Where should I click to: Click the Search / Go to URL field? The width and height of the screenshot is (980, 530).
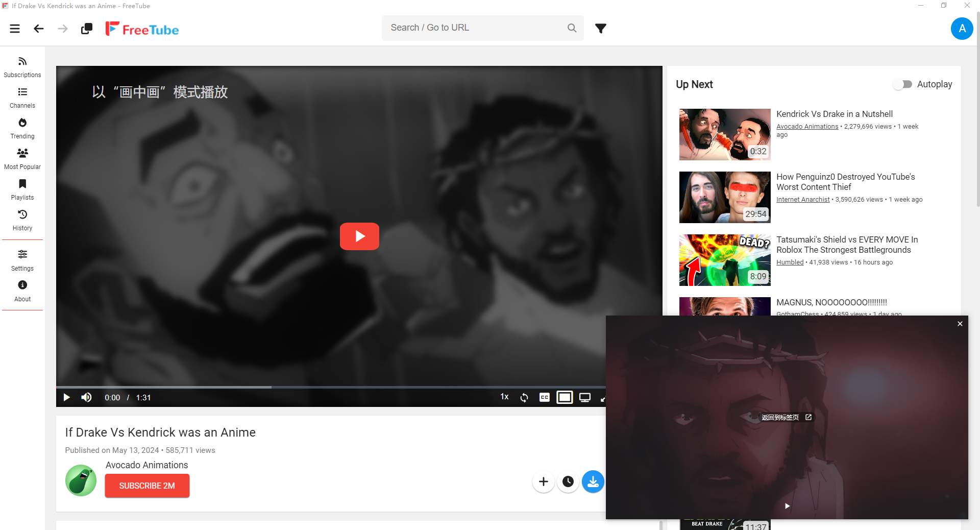477,28
